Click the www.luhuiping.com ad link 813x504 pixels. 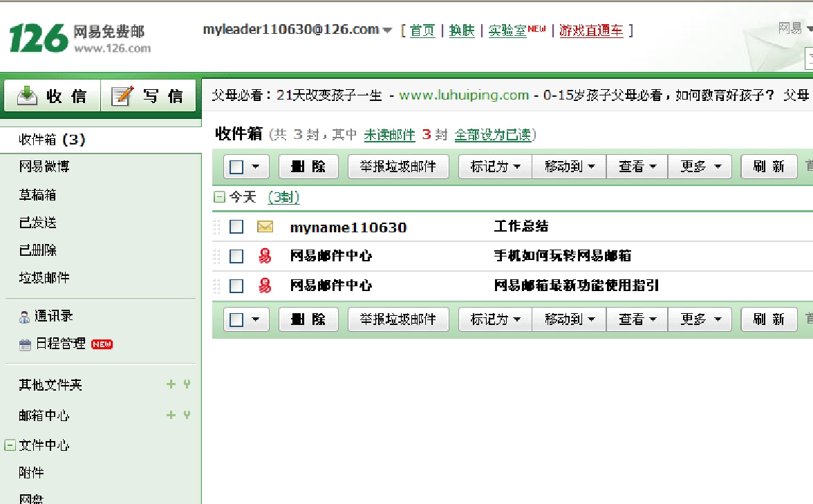pos(463,95)
